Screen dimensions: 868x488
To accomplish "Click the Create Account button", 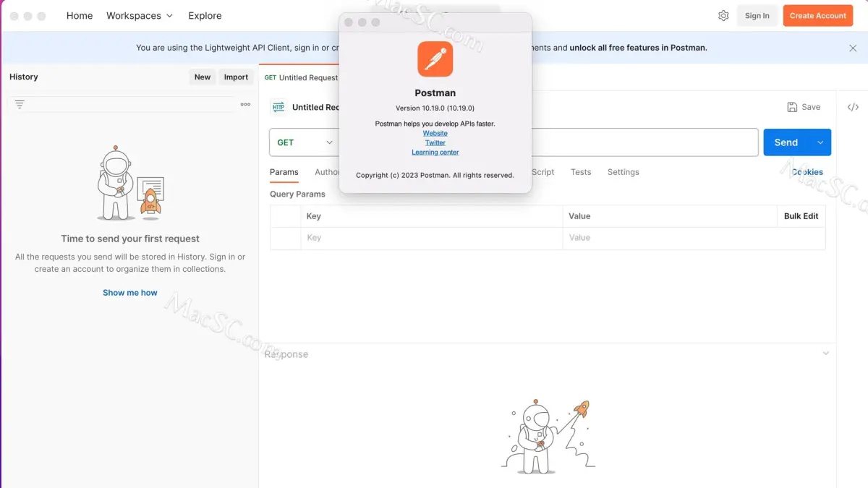I will coord(818,15).
